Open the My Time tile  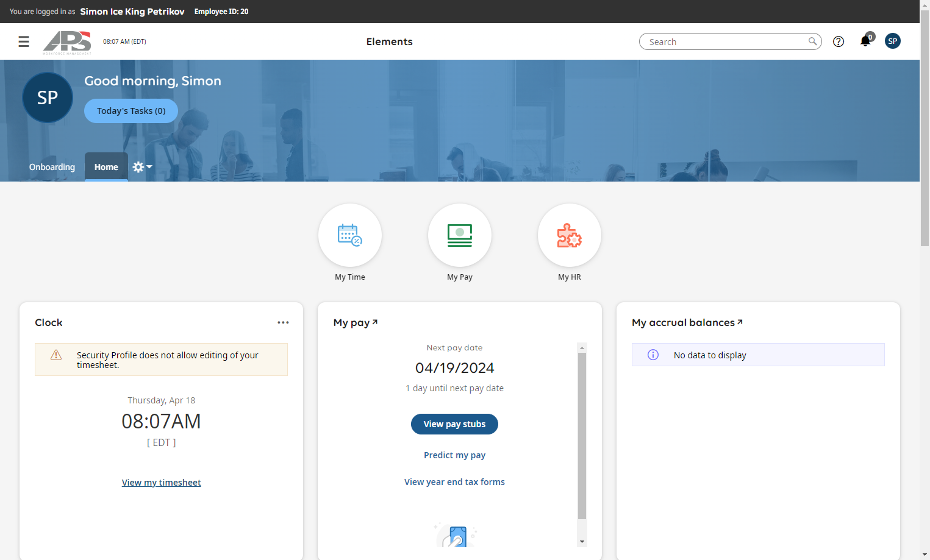tap(350, 235)
